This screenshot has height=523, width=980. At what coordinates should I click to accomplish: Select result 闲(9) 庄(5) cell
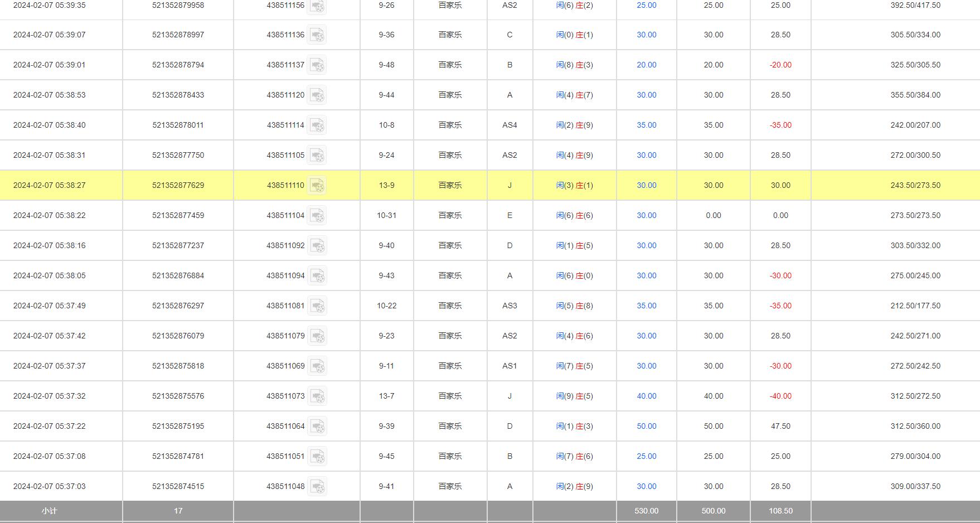(574, 396)
